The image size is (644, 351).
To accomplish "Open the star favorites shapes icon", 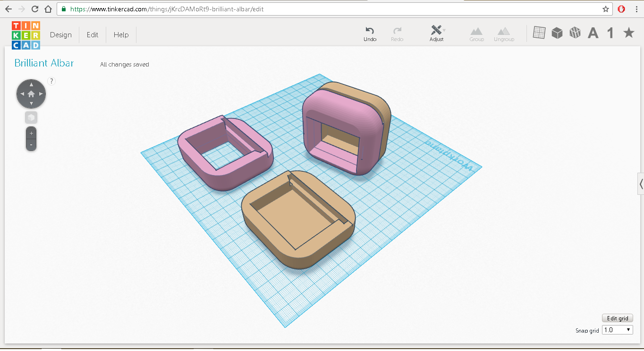I will pos(628,33).
